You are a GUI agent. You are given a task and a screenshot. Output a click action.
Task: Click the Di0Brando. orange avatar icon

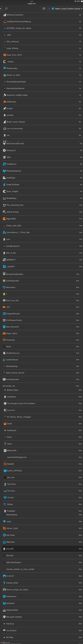click(4, 102)
